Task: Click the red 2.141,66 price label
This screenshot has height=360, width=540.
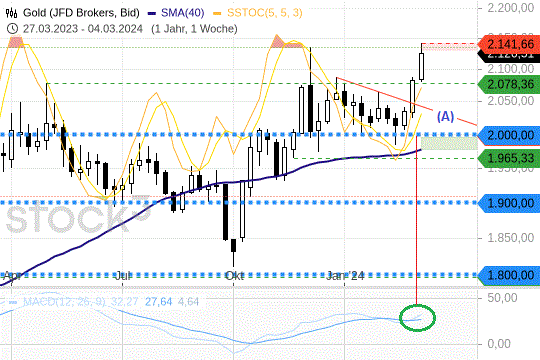Action: click(x=509, y=44)
